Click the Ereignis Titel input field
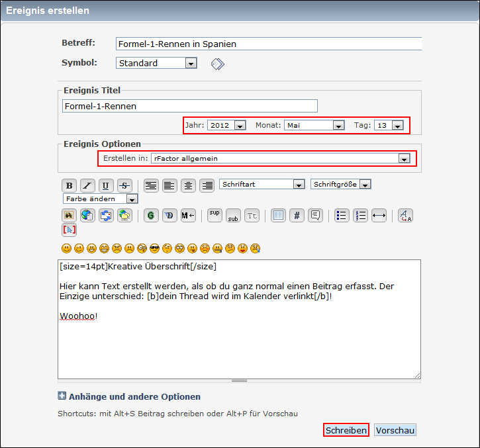The height and width of the screenshot is (448, 480). [190, 106]
